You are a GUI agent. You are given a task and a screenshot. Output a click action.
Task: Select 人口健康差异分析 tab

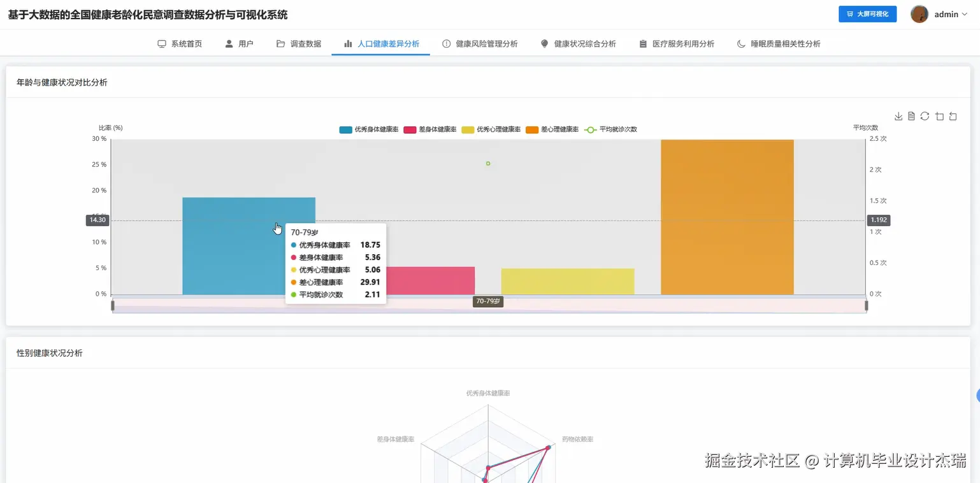pyautogui.click(x=381, y=44)
